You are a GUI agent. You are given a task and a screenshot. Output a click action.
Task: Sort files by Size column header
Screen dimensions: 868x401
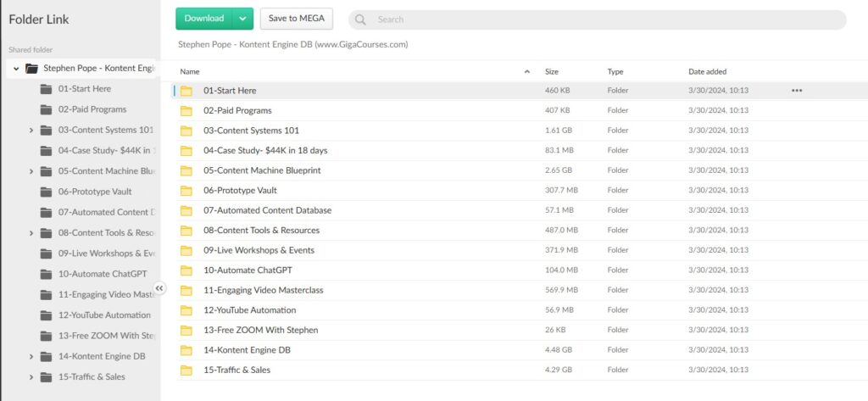click(x=552, y=72)
